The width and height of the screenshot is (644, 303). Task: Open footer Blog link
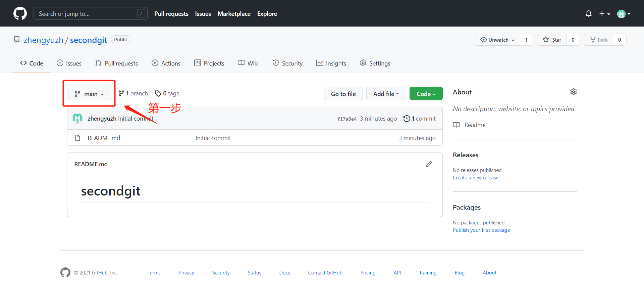(x=460, y=273)
